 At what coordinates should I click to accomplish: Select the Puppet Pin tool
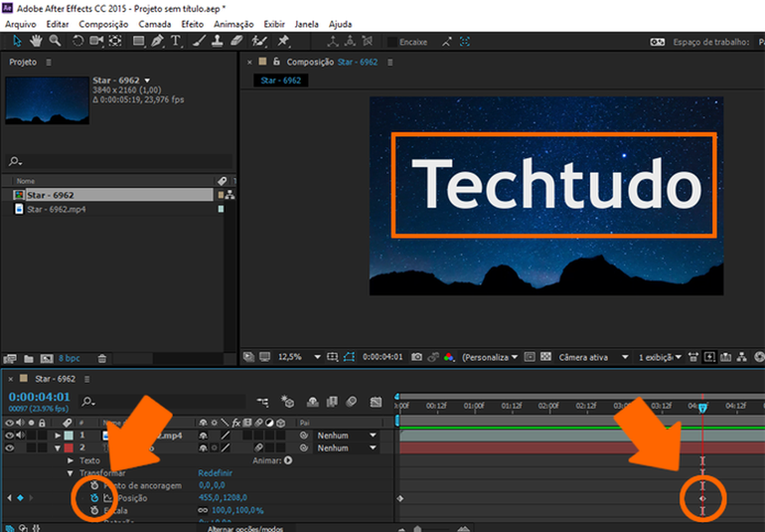tap(282, 41)
